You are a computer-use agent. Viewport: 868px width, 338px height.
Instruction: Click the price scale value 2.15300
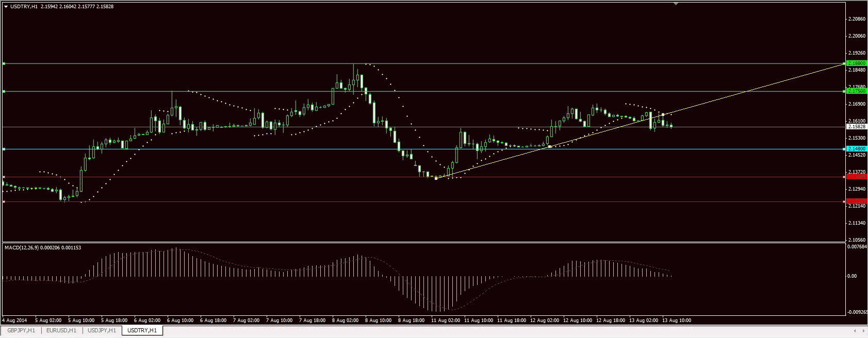[x=857, y=138]
